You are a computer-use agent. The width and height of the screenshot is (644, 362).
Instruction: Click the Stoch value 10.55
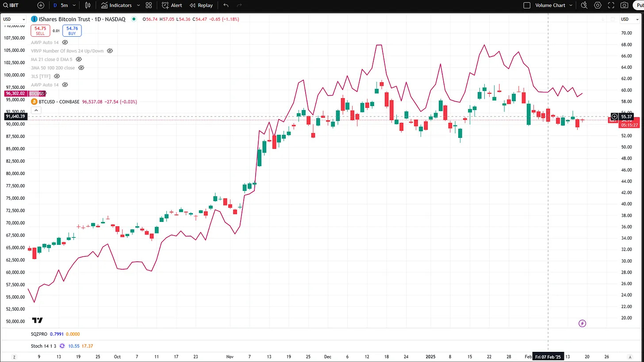tap(74, 346)
